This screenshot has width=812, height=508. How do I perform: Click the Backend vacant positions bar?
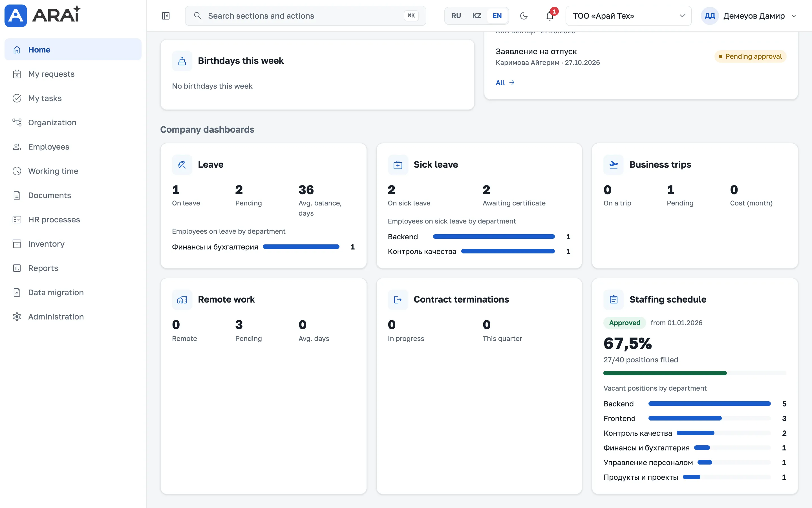pos(709,404)
